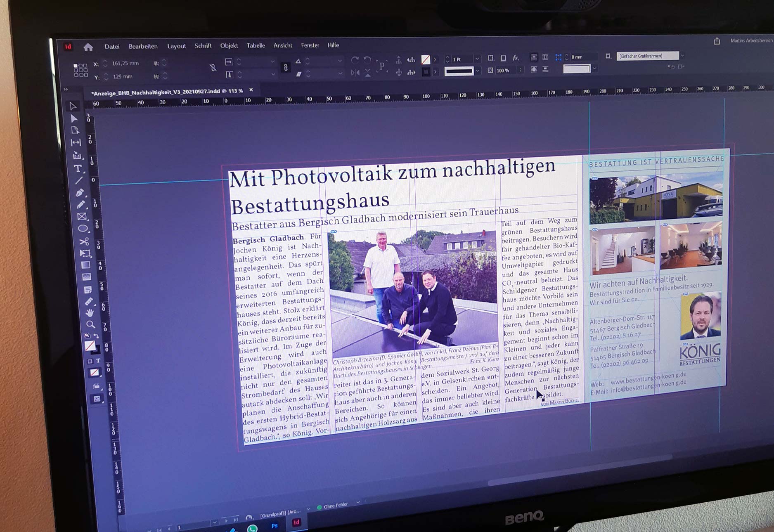Click the flip vertical icon
The width and height of the screenshot is (774, 532).
pos(368,73)
